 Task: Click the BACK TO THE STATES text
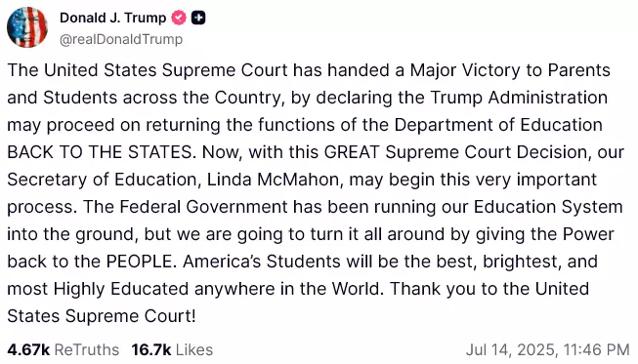(100, 152)
